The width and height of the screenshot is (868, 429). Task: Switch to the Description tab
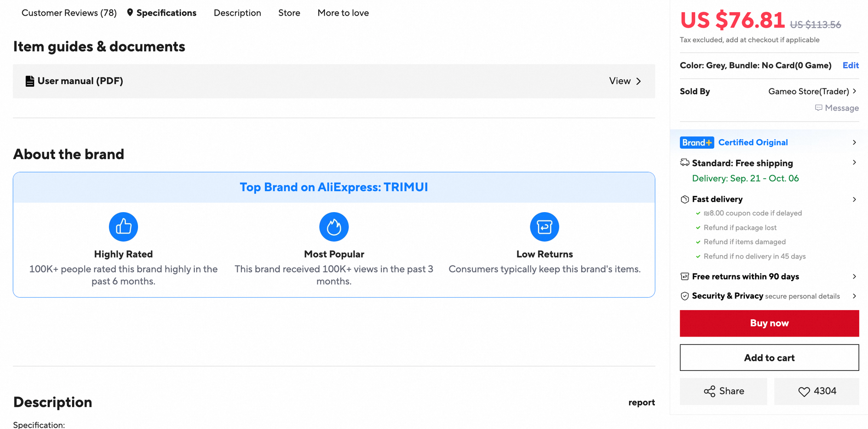click(237, 13)
